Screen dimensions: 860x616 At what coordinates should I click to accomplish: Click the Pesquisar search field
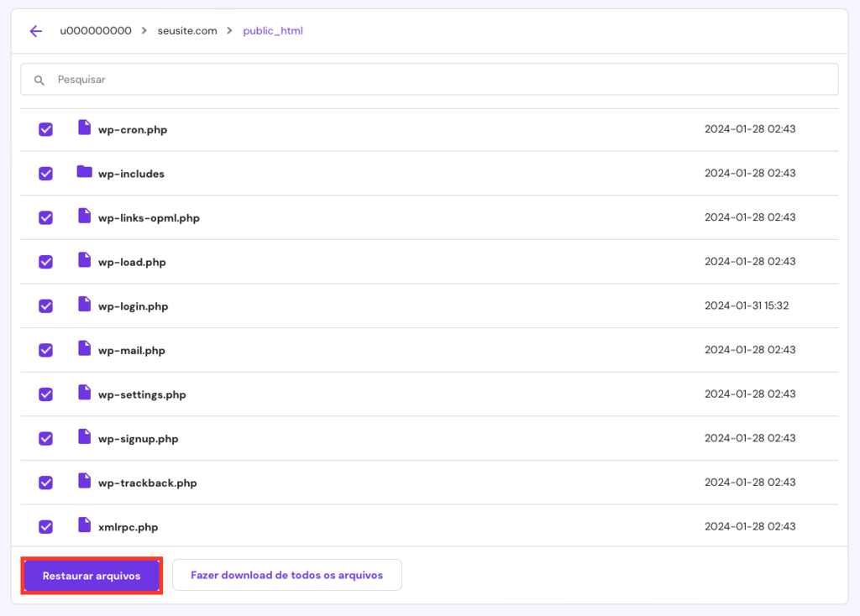click(x=252, y=79)
